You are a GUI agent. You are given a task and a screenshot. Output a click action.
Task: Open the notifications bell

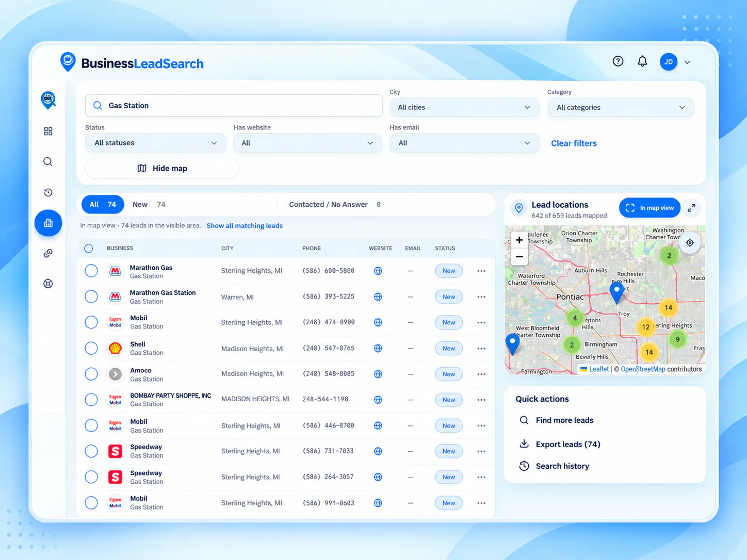pyautogui.click(x=642, y=61)
